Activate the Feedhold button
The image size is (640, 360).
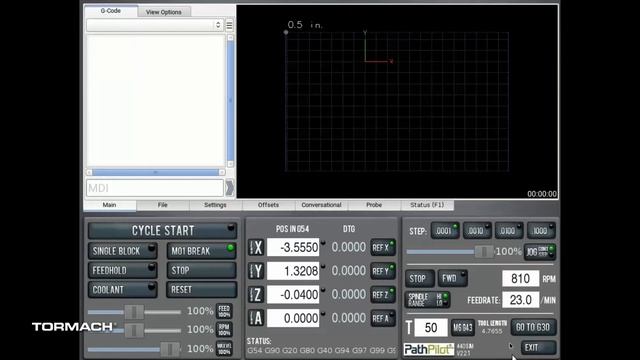(122, 270)
